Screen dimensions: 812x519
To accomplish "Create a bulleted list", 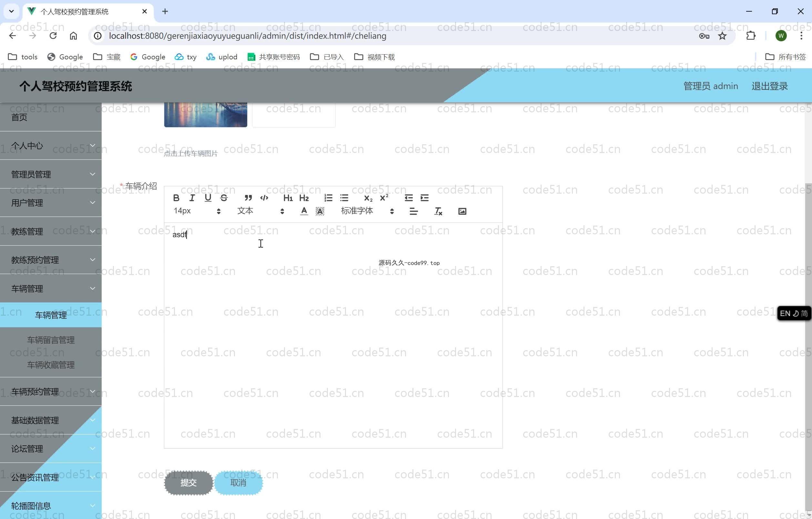I will coord(344,198).
